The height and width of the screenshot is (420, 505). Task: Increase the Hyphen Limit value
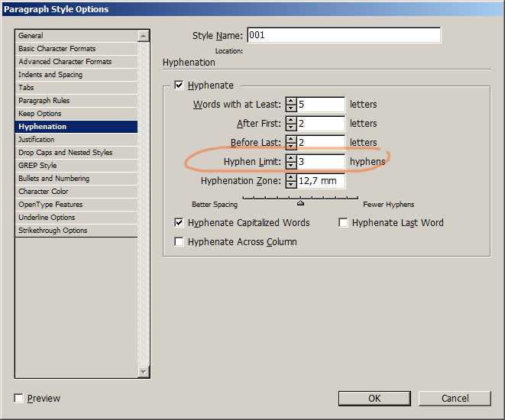coord(291,158)
